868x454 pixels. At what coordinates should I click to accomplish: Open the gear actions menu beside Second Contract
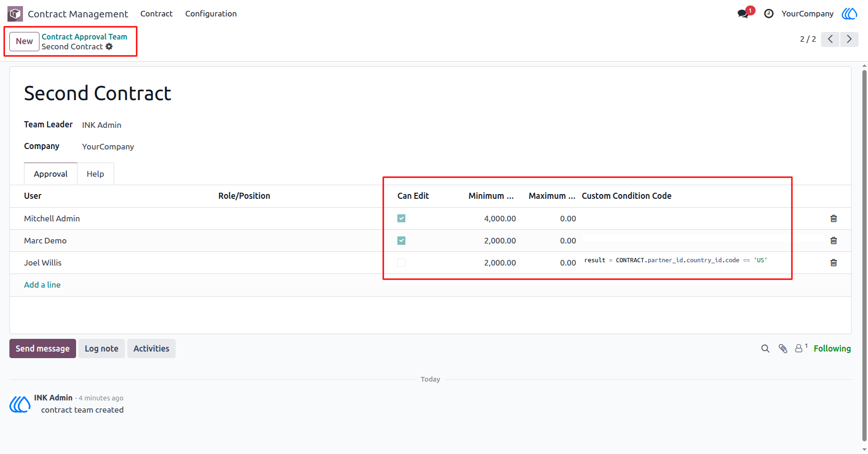[x=109, y=47]
